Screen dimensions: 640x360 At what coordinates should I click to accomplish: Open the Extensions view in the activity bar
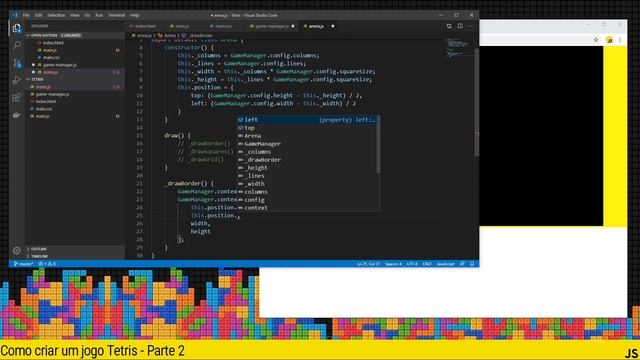pyautogui.click(x=17, y=98)
